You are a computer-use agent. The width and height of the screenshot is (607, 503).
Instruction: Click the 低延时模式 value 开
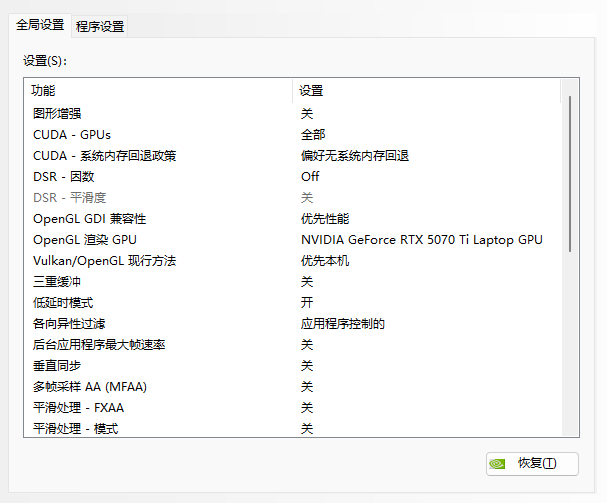307,302
